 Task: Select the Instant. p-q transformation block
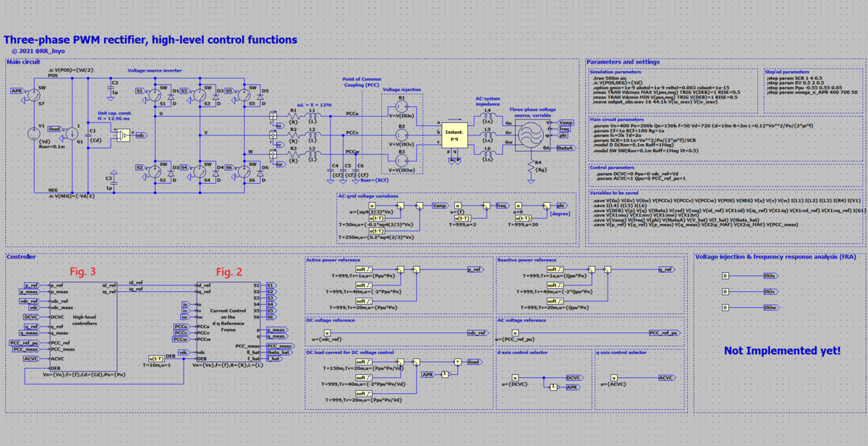tap(454, 134)
